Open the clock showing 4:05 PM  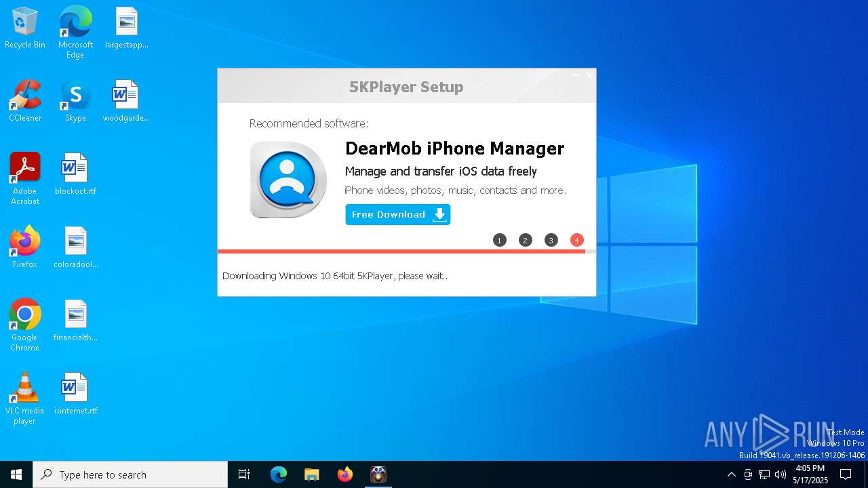pyautogui.click(x=810, y=474)
